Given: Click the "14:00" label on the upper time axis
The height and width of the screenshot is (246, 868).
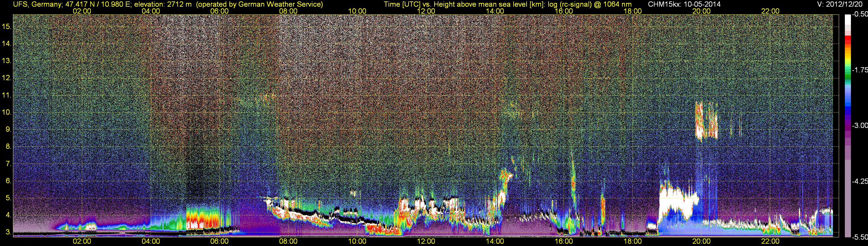Looking at the screenshot, I should click(x=495, y=11).
